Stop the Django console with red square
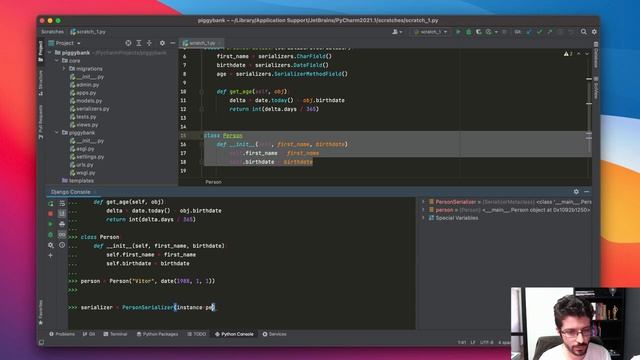The height and width of the screenshot is (360, 640). tap(51, 213)
